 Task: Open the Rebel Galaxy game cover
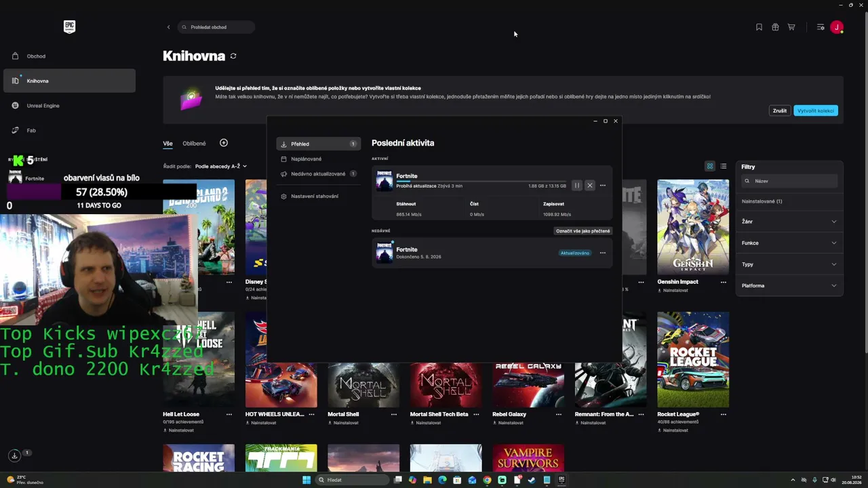coord(528,385)
